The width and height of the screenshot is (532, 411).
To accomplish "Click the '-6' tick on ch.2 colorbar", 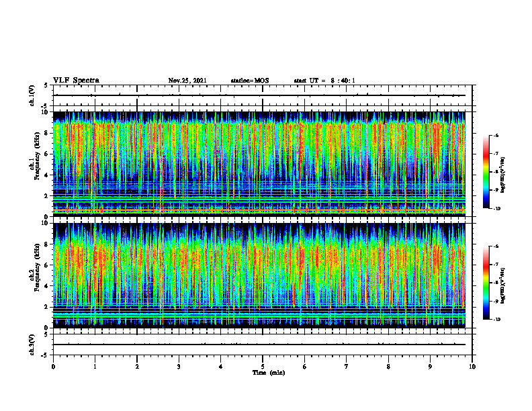I will (x=496, y=246).
